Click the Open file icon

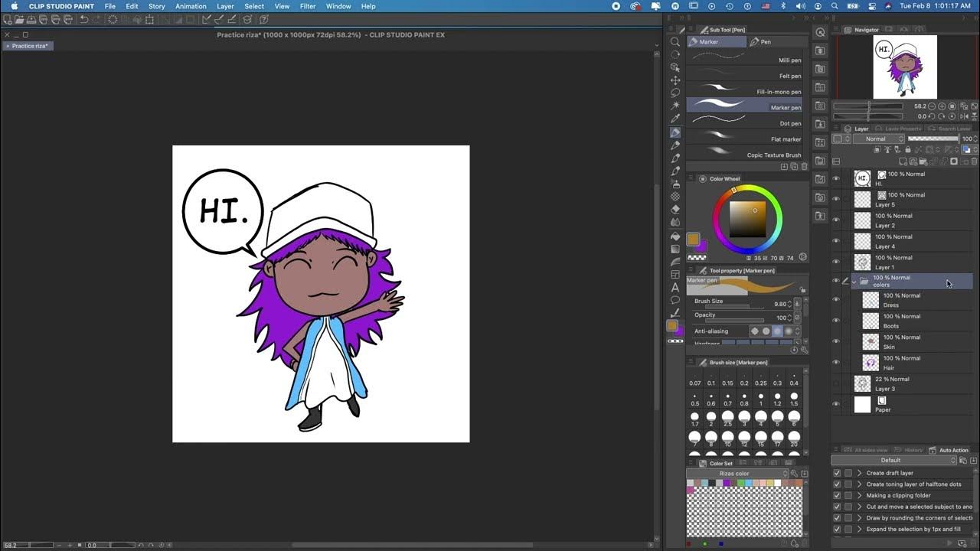pyautogui.click(x=20, y=19)
